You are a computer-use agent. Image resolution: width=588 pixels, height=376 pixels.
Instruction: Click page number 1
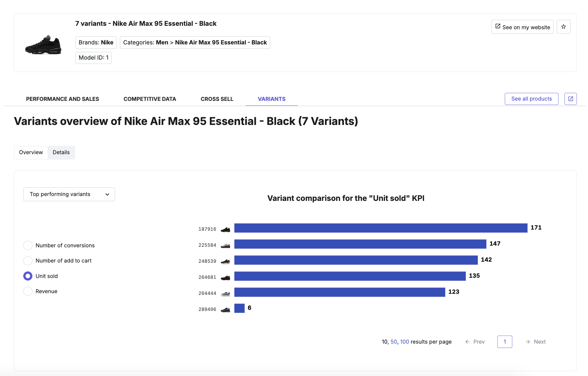(505, 342)
